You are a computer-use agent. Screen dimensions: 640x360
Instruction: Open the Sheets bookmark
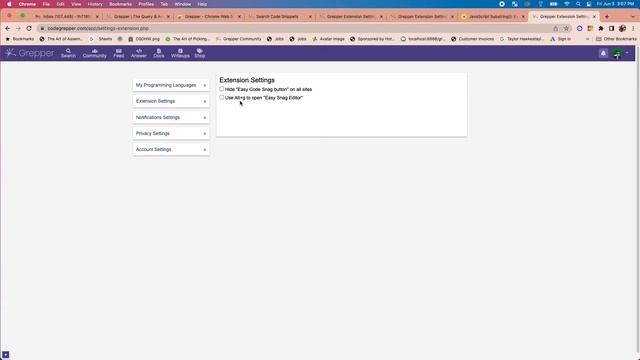101,39
